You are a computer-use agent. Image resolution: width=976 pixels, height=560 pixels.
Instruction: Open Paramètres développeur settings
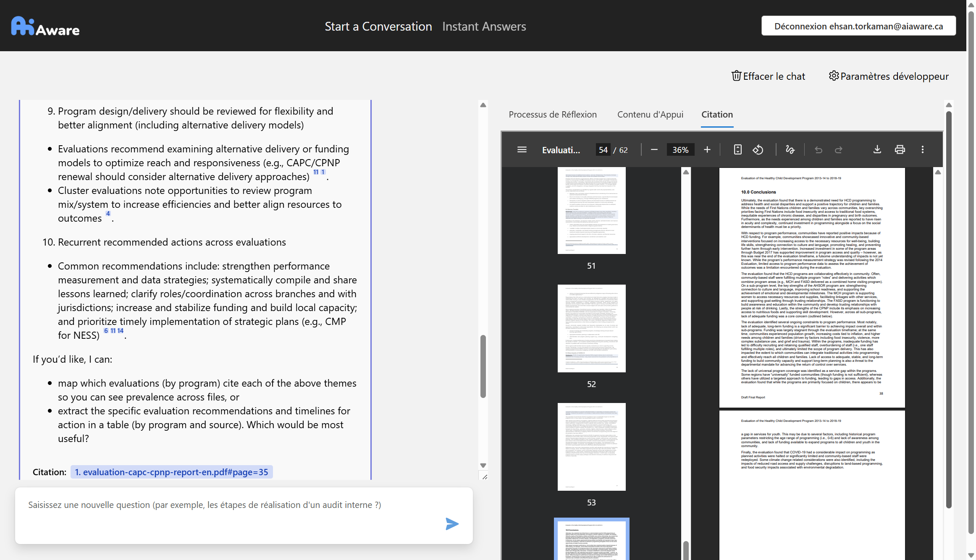[x=889, y=76]
